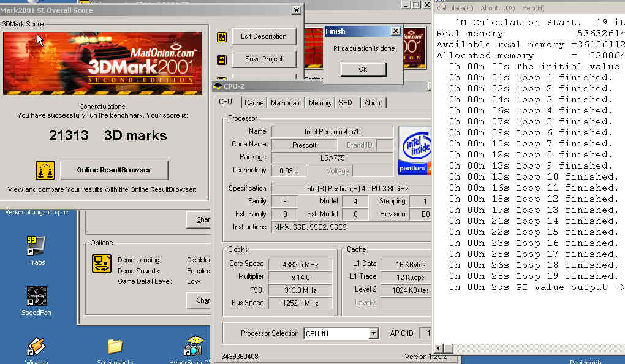Screen dimensions: 625x364
Task: Open the Memory tab in CPU-Z
Action: click(320, 103)
